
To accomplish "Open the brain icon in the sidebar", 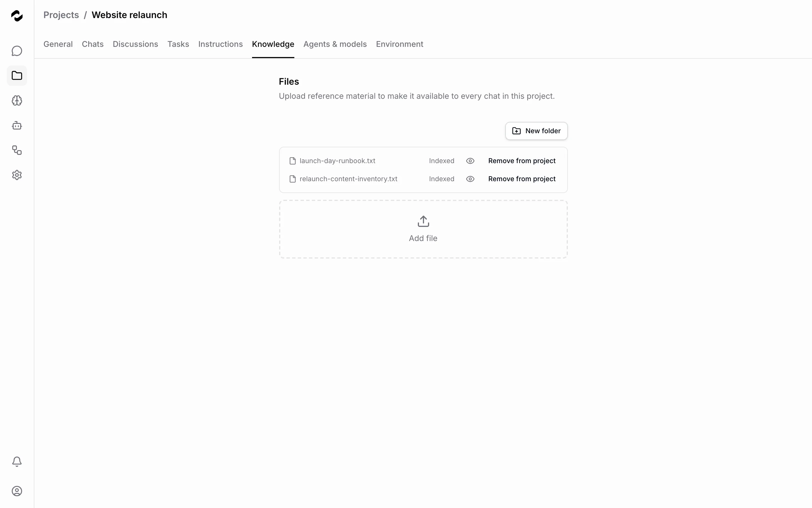I will [x=17, y=100].
